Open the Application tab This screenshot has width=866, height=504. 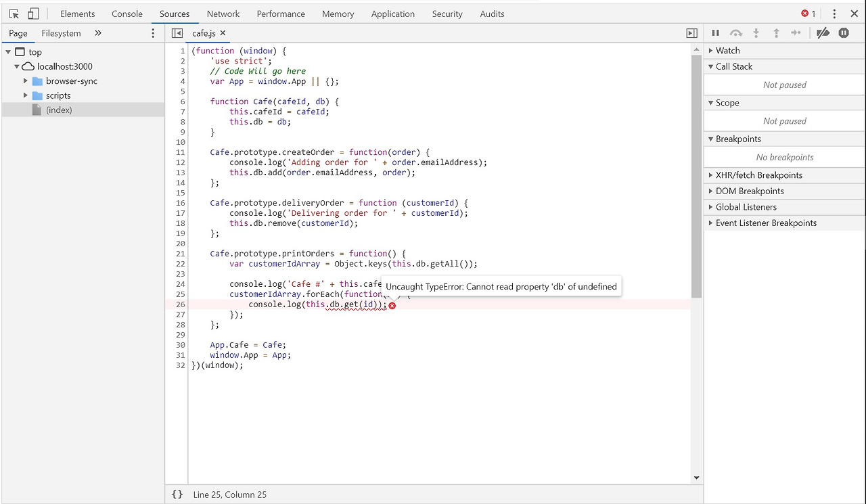(393, 14)
